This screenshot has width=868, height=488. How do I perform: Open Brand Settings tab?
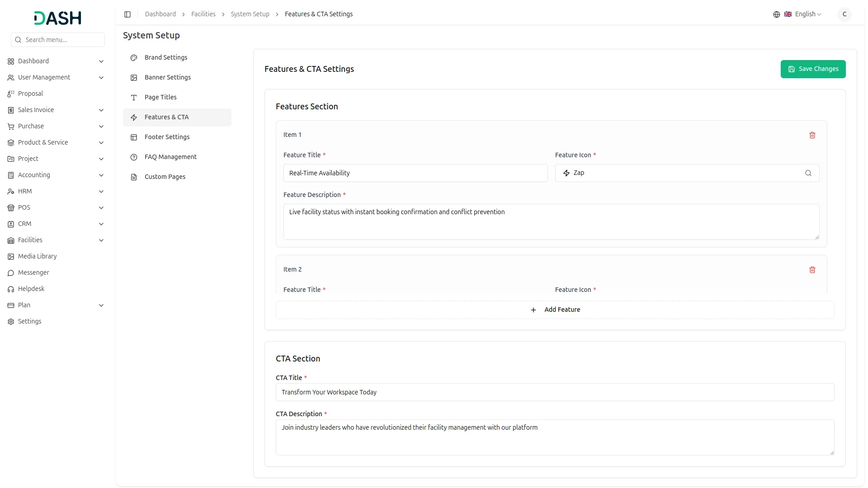(166, 57)
